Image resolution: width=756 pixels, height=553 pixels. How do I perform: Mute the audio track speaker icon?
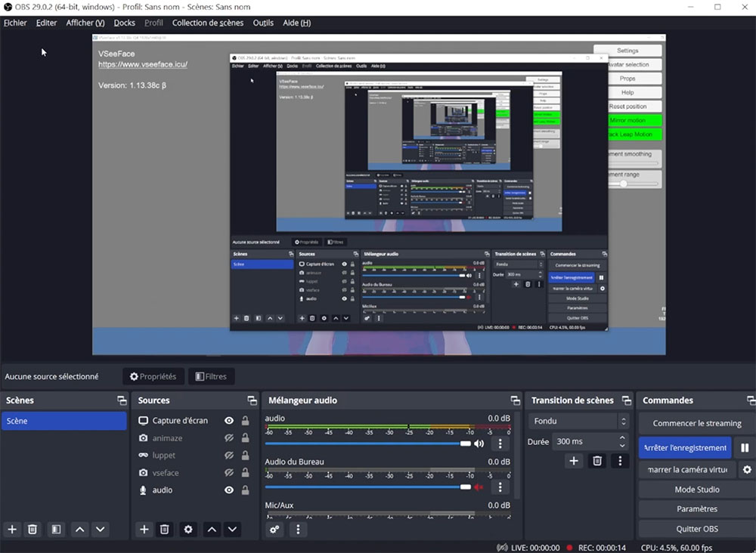click(x=479, y=443)
